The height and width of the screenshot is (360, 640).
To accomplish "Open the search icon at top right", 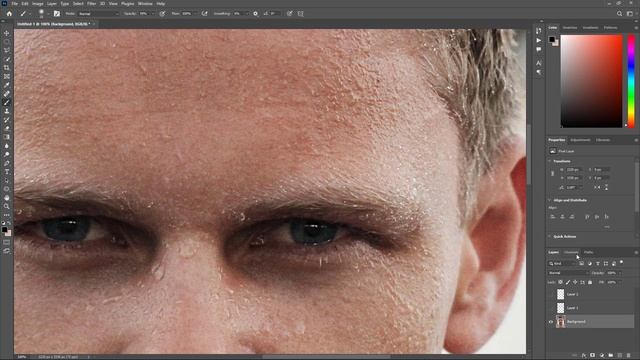I will (x=619, y=13).
